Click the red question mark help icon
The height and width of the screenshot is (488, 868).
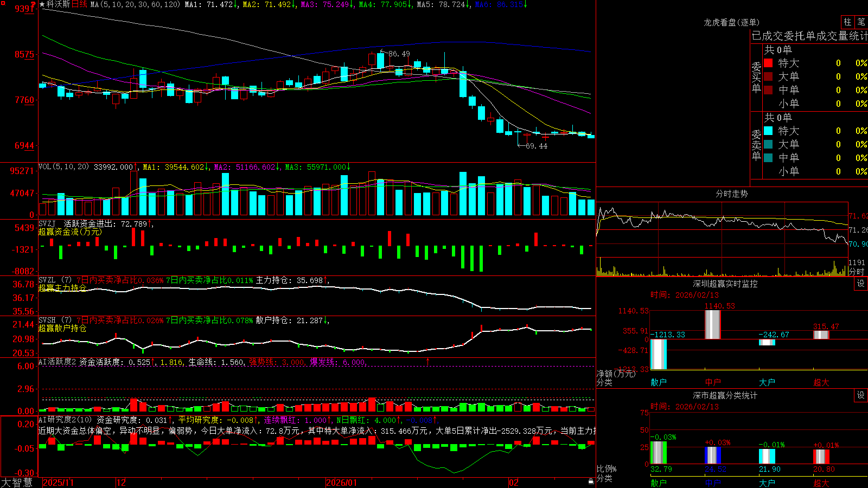tap(34, 4)
